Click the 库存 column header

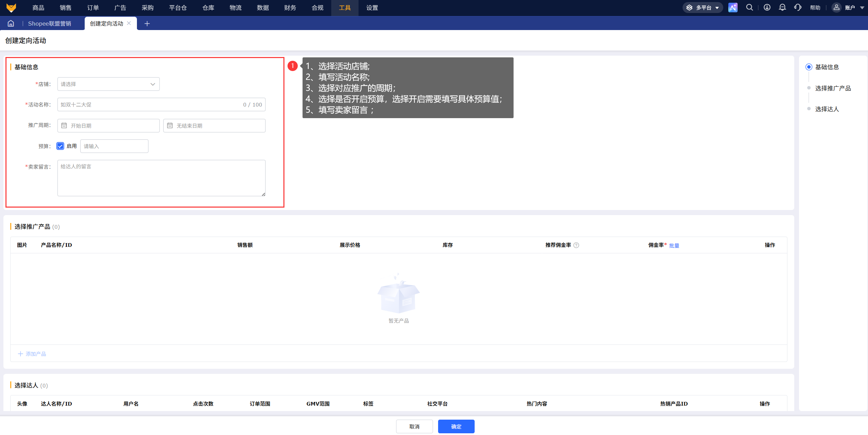tap(447, 245)
